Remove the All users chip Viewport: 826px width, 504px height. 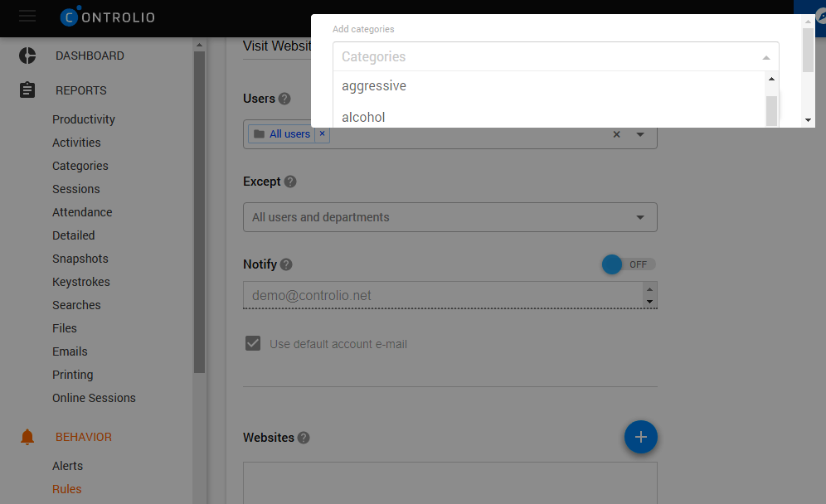322,133
